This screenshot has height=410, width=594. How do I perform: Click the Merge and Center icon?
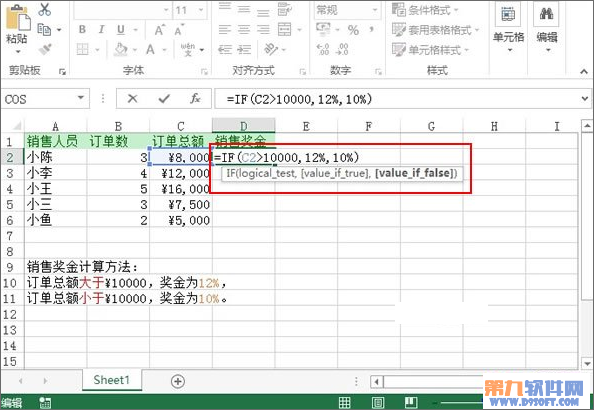coord(284,30)
